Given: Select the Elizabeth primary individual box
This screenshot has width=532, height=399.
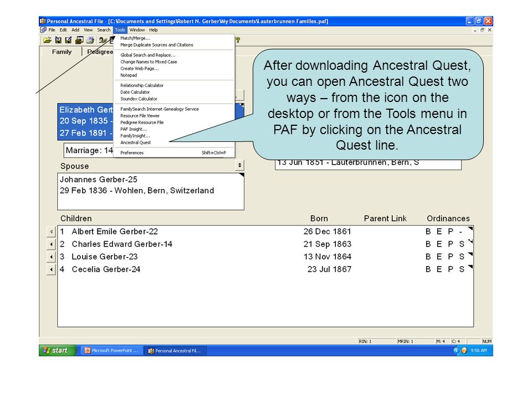Looking at the screenshot, I should (85, 121).
